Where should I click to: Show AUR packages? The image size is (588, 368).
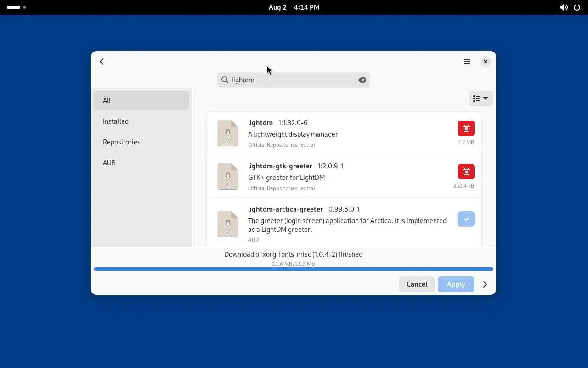141,163
